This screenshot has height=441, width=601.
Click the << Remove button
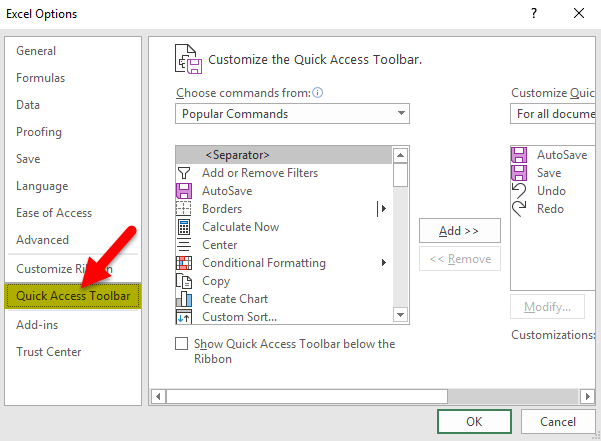click(x=460, y=259)
